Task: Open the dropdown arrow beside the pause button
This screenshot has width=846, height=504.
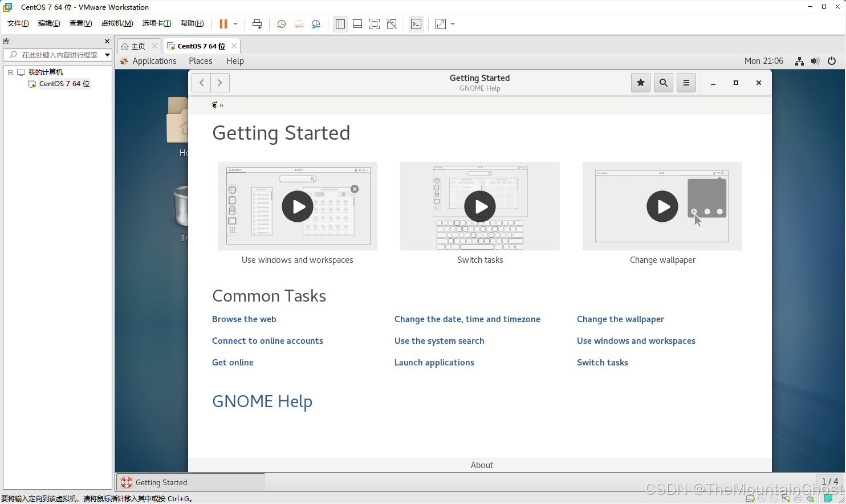Action: point(235,24)
